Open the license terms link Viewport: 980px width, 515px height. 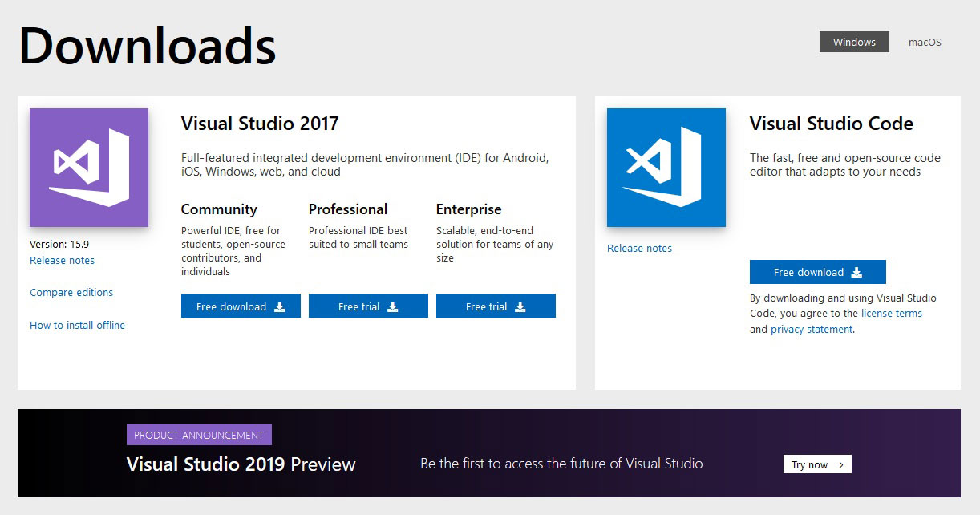click(891, 314)
